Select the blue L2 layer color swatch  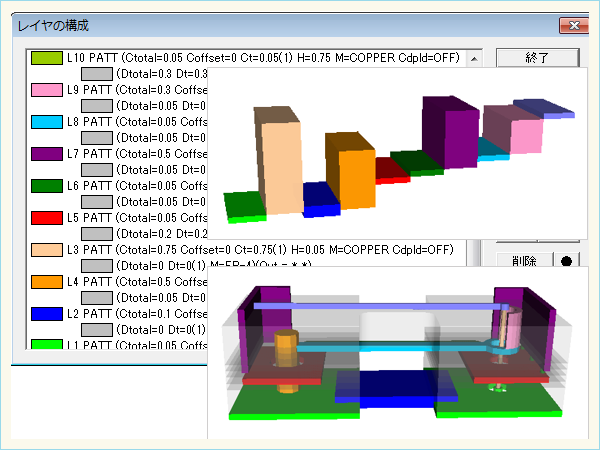(46, 314)
